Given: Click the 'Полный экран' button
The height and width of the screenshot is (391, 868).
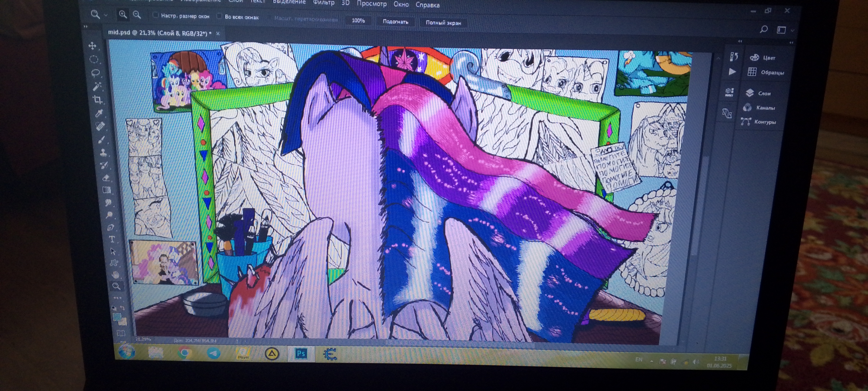Looking at the screenshot, I should 443,23.
